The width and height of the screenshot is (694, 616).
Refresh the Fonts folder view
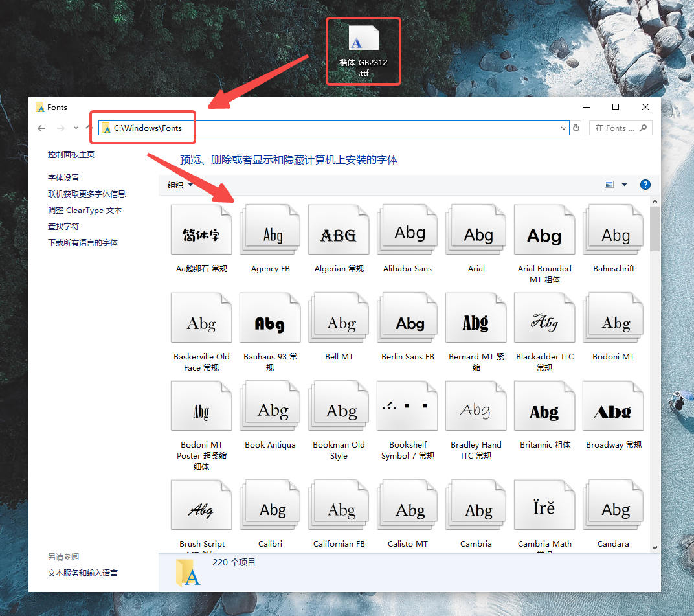pyautogui.click(x=576, y=128)
